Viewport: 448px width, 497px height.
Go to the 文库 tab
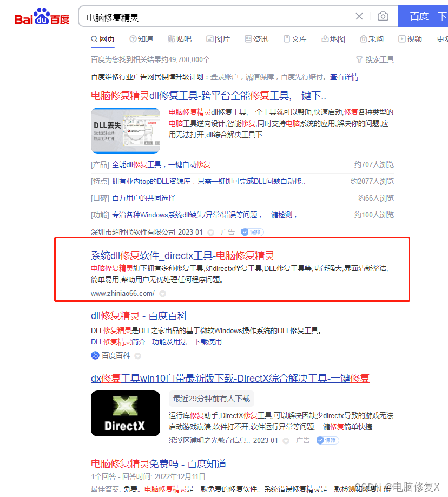pos(295,39)
